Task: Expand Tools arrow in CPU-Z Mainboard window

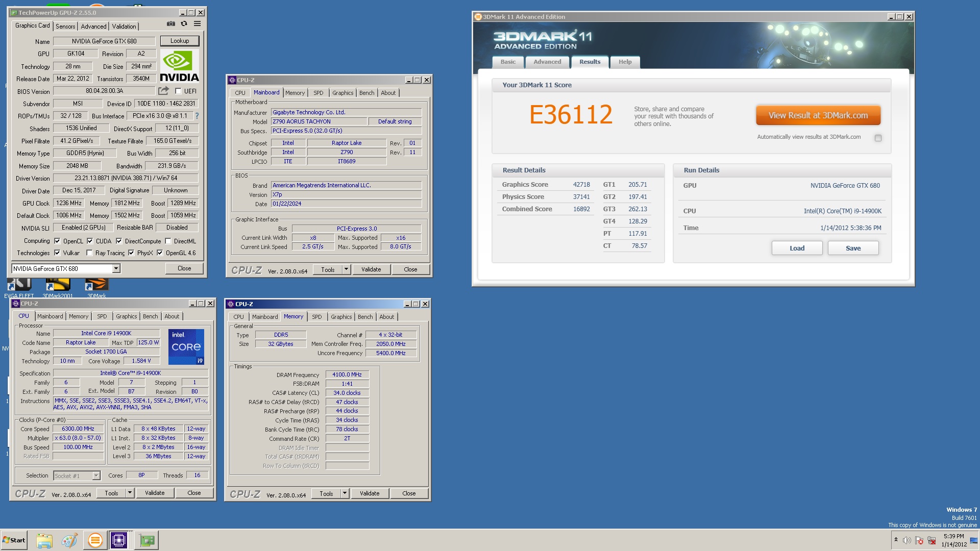Action: tap(346, 269)
